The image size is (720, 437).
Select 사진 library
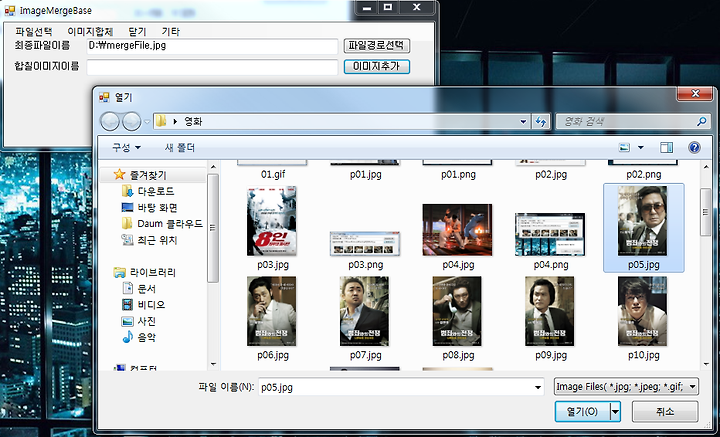tap(146, 321)
